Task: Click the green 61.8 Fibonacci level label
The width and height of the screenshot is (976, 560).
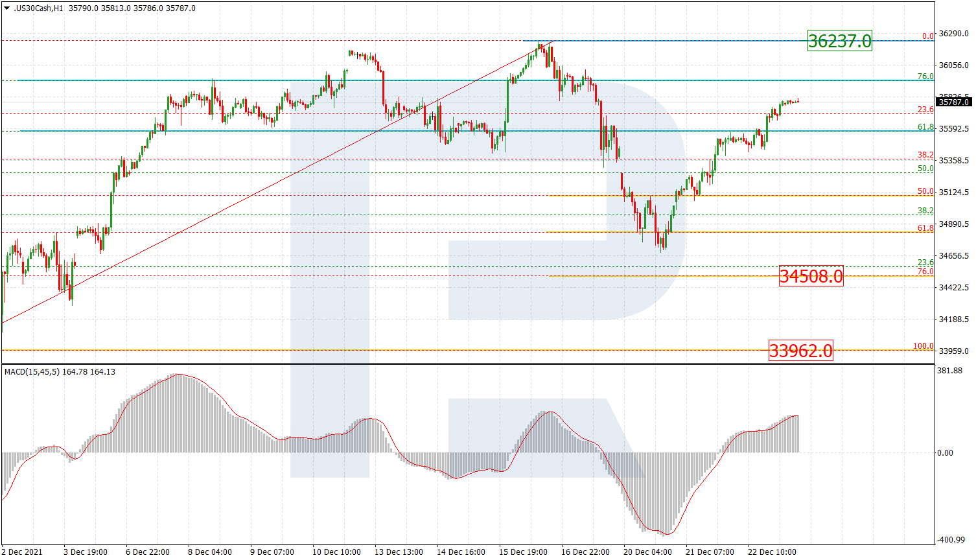Action: coord(925,127)
